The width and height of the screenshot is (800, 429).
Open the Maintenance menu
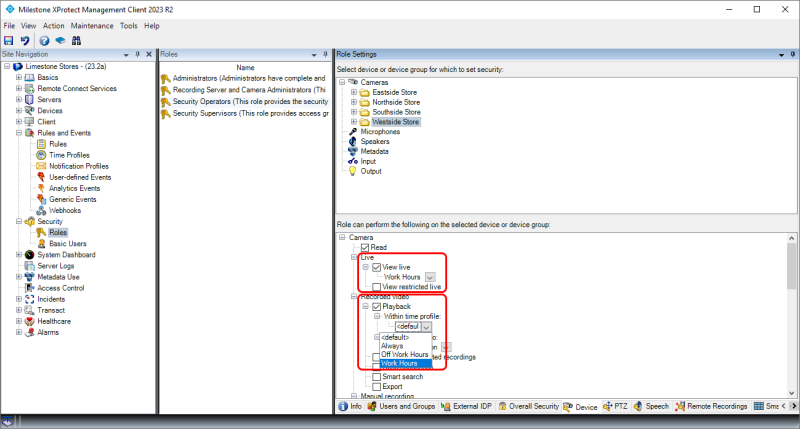pyautogui.click(x=92, y=26)
